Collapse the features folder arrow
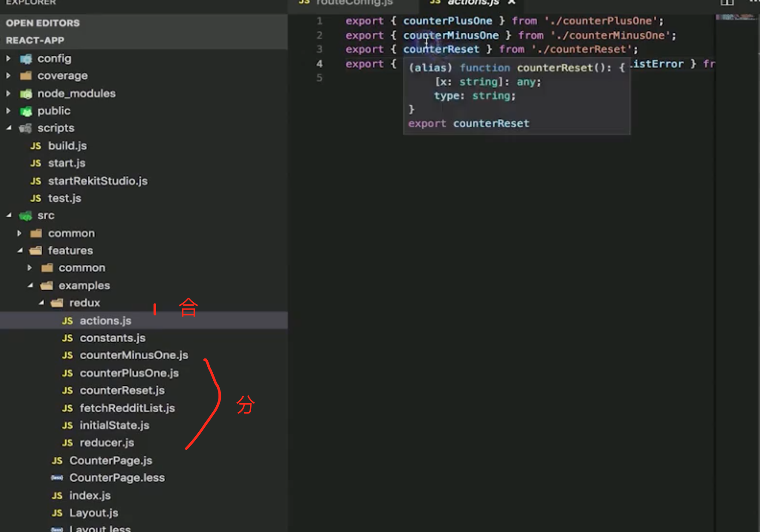 (x=20, y=251)
